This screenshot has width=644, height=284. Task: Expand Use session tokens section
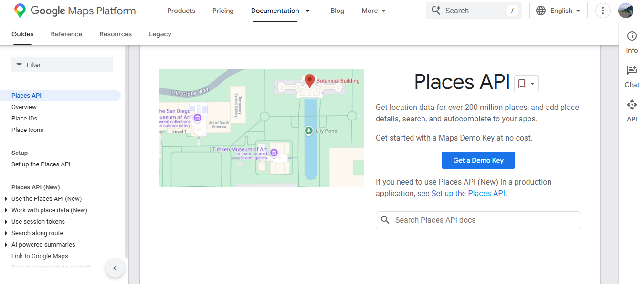tap(6, 222)
